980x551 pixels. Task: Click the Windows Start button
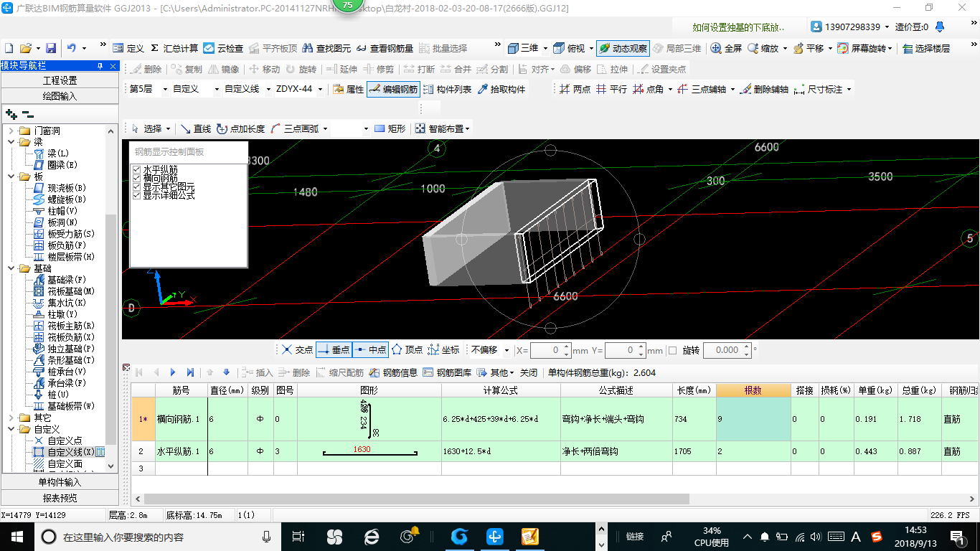17,536
